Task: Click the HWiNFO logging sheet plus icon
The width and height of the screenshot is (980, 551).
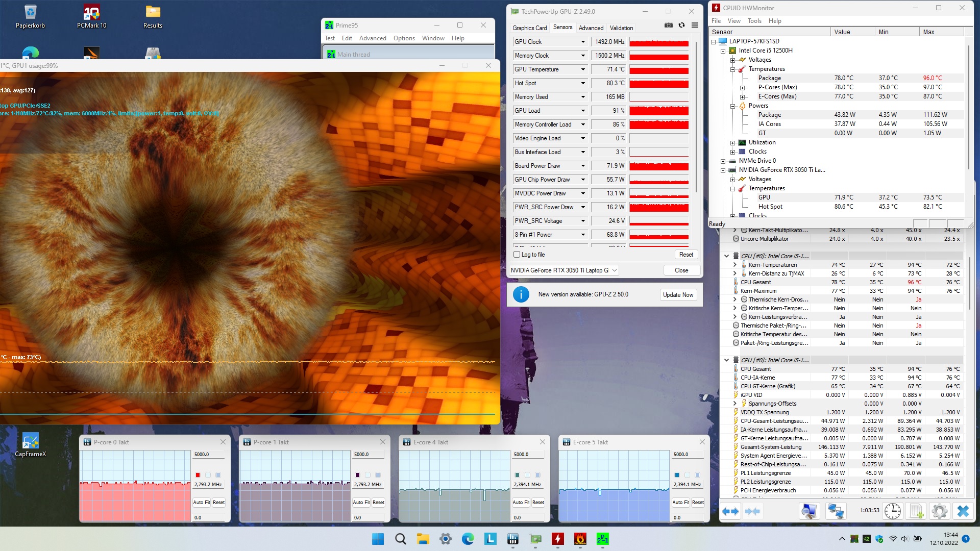Action: (x=916, y=511)
